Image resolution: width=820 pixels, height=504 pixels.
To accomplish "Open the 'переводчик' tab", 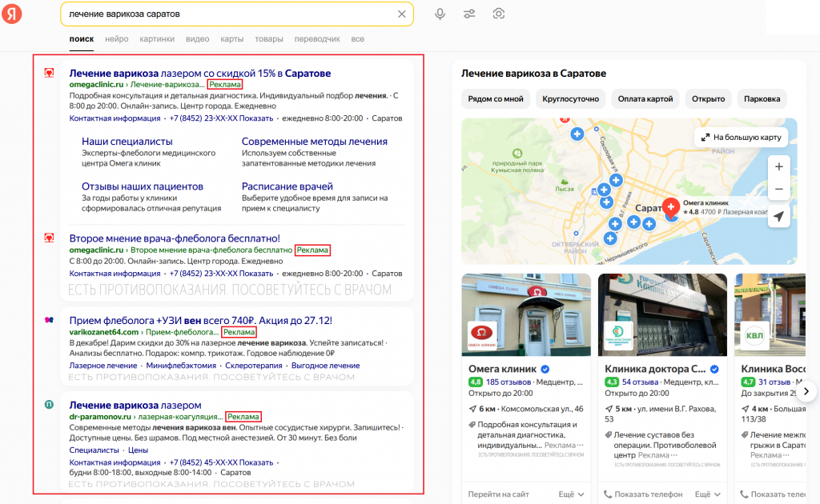I will (317, 39).
